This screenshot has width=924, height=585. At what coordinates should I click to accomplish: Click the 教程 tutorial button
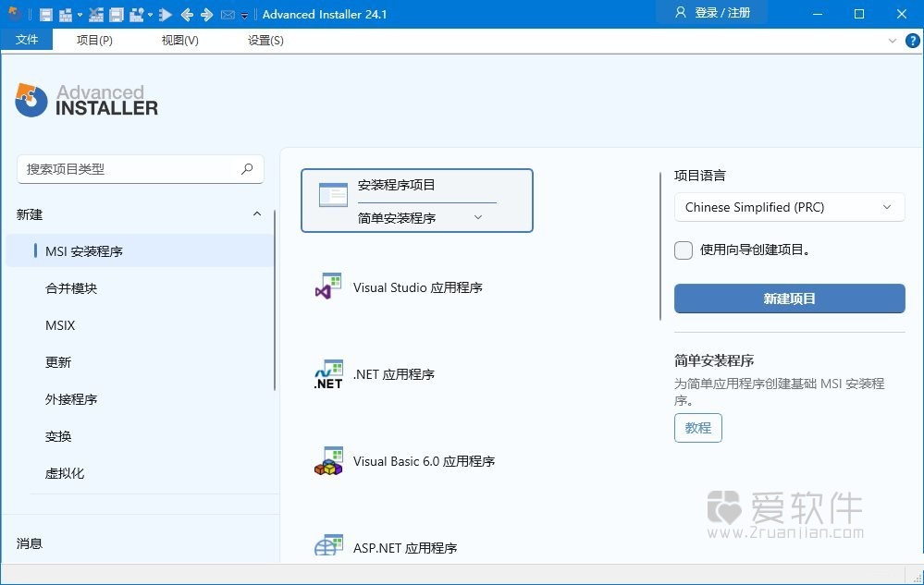698,428
